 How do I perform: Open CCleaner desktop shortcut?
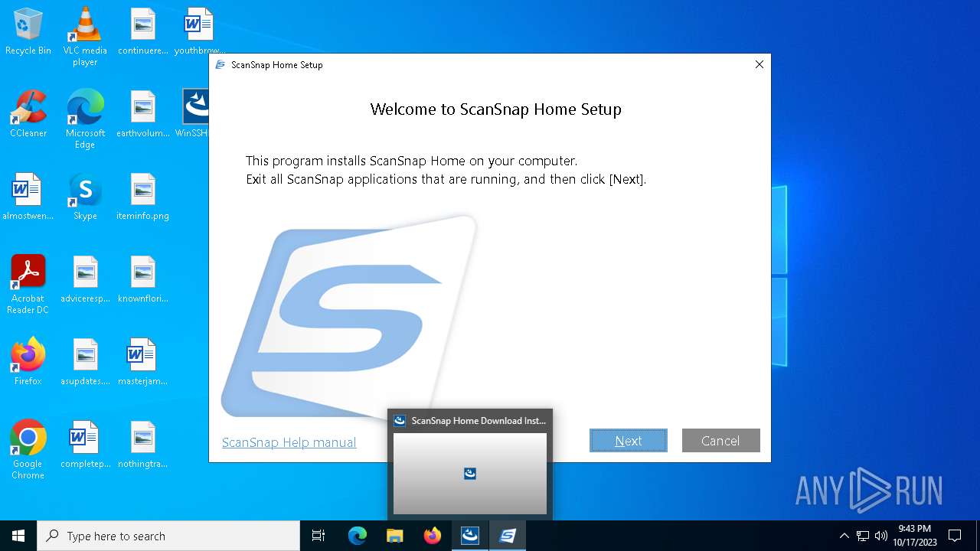[x=28, y=115]
